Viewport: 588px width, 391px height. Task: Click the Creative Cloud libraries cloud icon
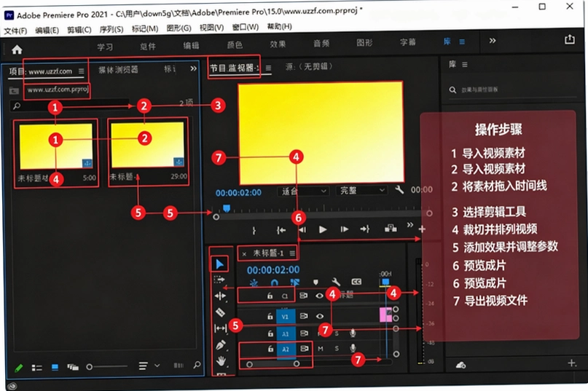click(x=460, y=365)
